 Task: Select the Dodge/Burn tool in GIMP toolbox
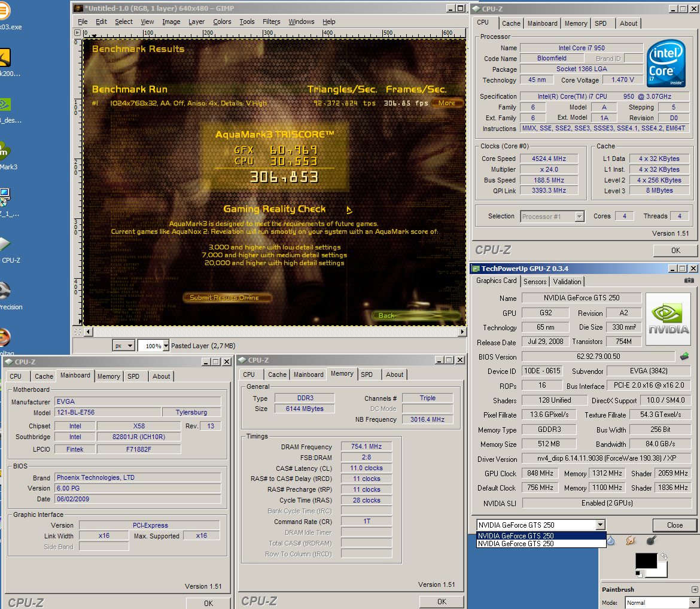click(652, 541)
